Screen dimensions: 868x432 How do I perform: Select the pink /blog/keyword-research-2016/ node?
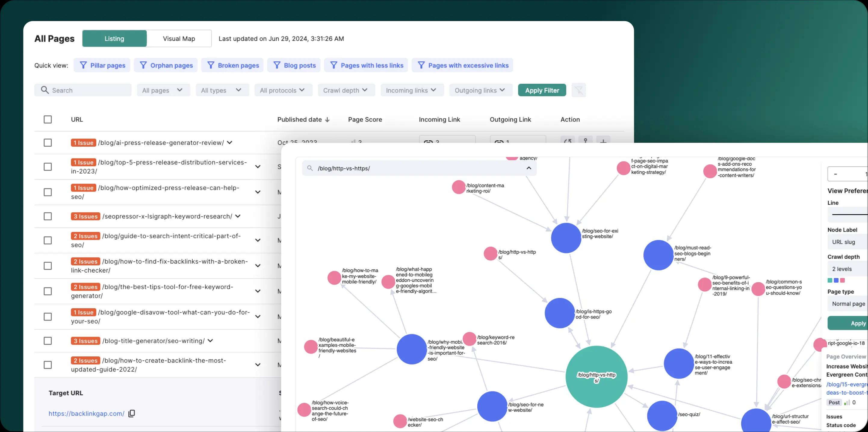tap(470, 339)
